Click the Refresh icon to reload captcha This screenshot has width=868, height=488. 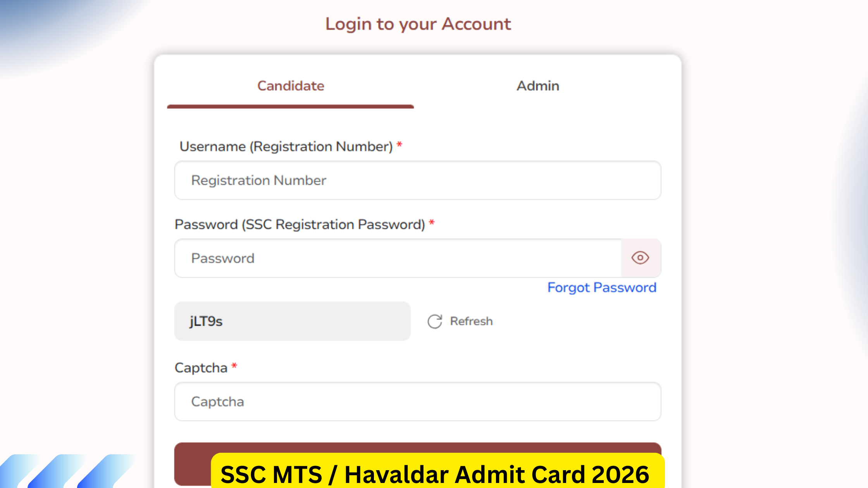pyautogui.click(x=435, y=321)
